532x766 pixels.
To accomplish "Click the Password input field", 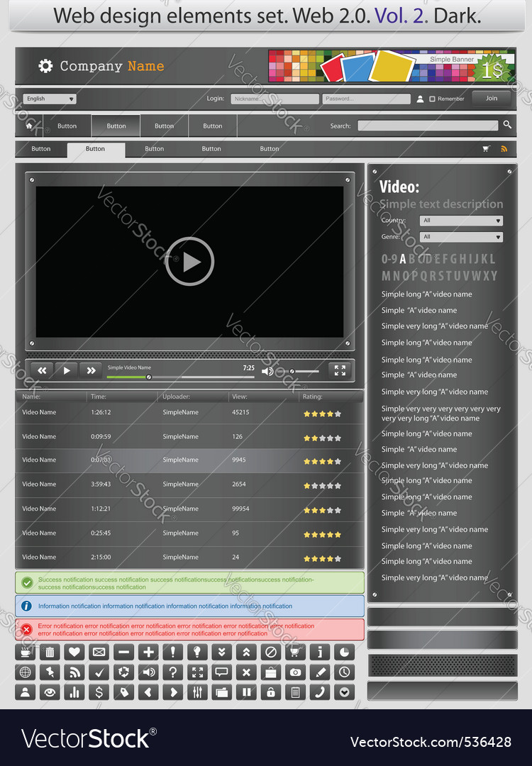I will click(x=366, y=99).
